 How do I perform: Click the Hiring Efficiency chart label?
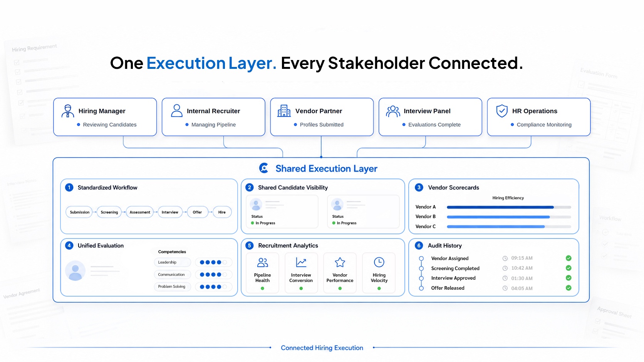(x=508, y=198)
